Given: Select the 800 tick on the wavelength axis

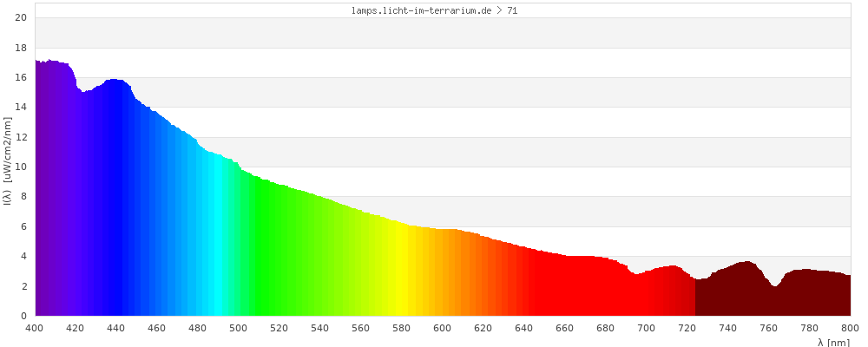Looking at the screenshot, I should (x=850, y=328).
